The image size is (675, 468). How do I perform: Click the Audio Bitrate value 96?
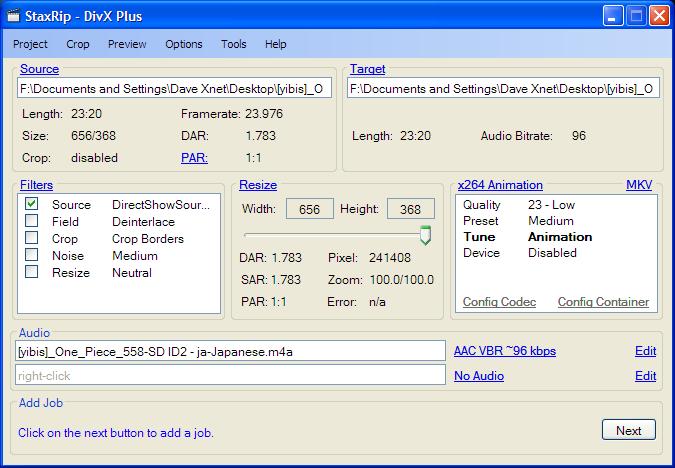(579, 136)
